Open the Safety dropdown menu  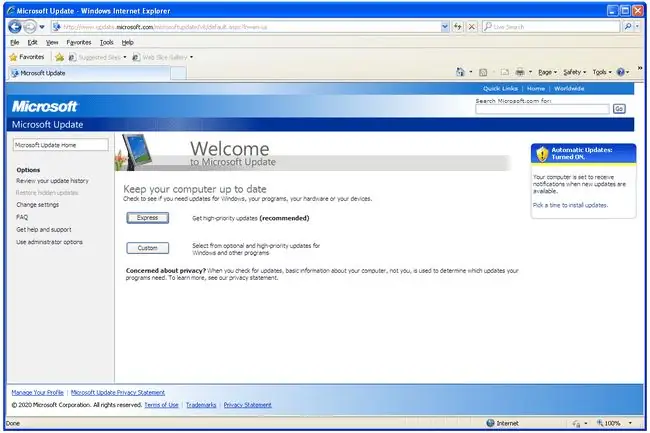coord(575,73)
